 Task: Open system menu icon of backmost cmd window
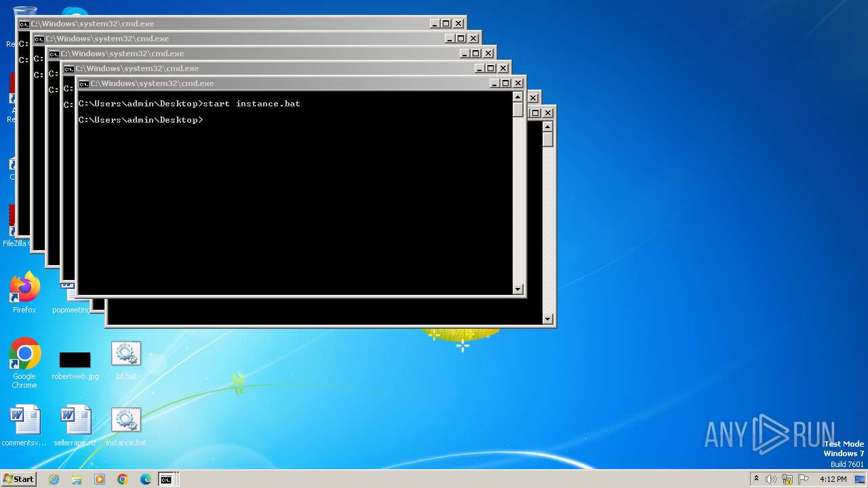tap(24, 24)
